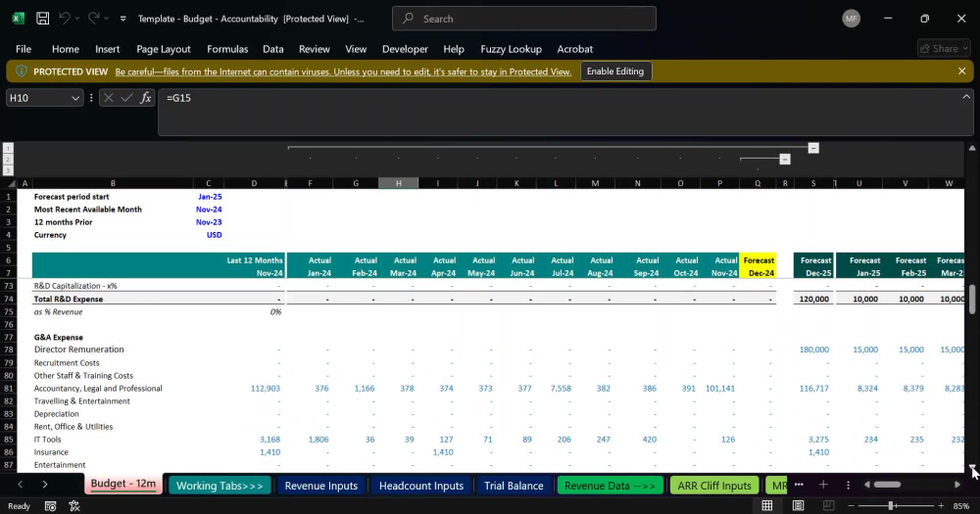
Task: Click the horizontal scrollbar thumb
Action: coord(887,485)
